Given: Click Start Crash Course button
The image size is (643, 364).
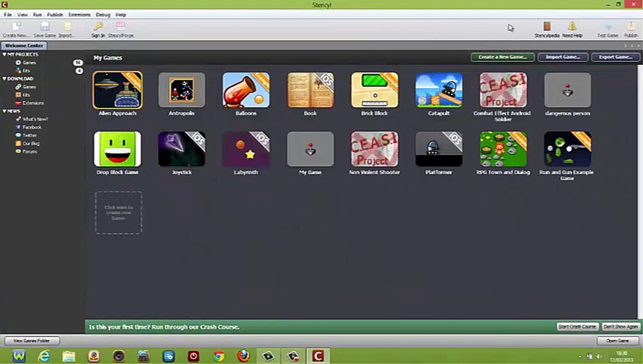Looking at the screenshot, I should pos(577,327).
